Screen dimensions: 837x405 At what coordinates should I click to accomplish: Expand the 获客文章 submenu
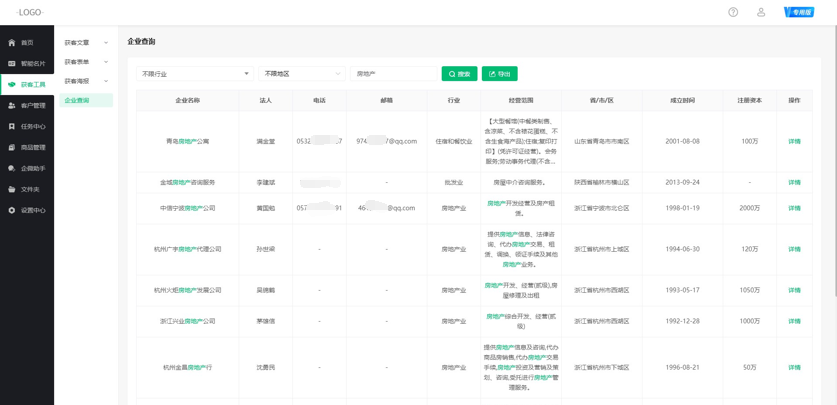click(85, 43)
